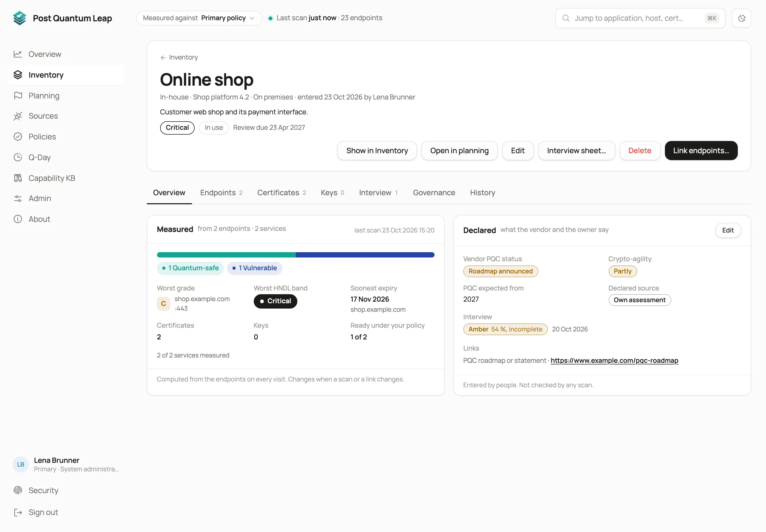Click the Post Quantum Leap logo
Image resolution: width=766 pixels, height=532 pixels.
[20, 18]
